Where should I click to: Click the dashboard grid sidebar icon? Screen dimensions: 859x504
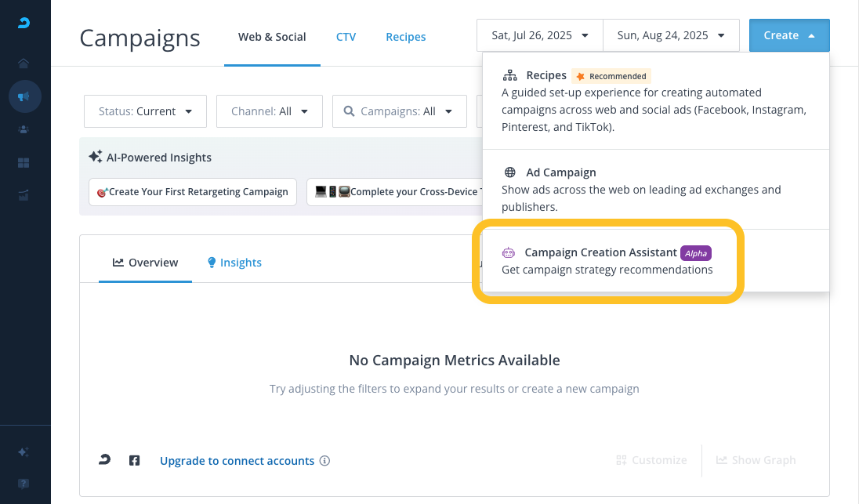24,163
